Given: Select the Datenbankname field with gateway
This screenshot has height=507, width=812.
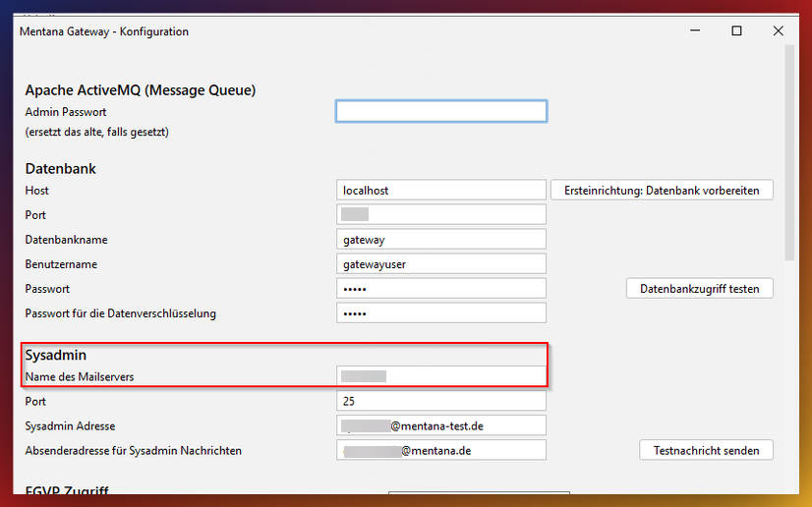Looking at the screenshot, I should [x=441, y=239].
